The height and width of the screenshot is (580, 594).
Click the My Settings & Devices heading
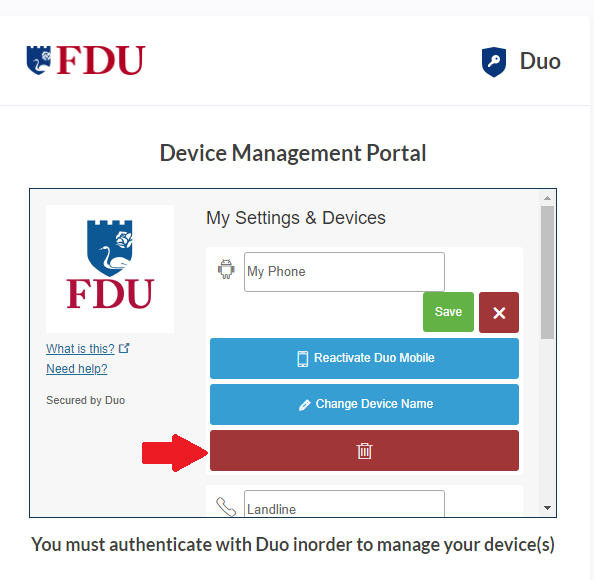pyautogui.click(x=296, y=218)
